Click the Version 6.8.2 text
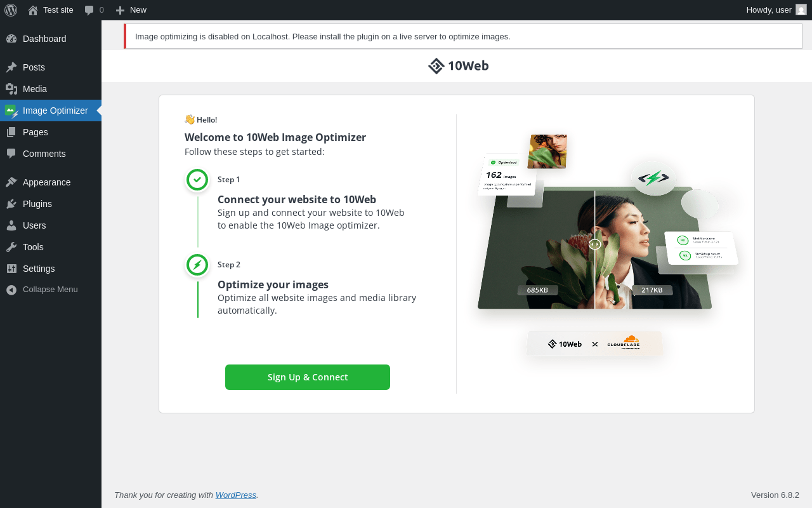812x508 pixels. point(775,495)
